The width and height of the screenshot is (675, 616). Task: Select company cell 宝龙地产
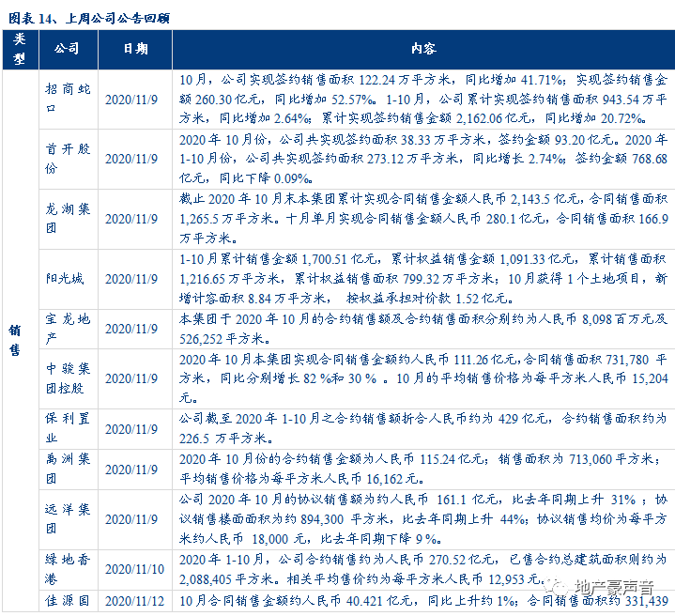pos(68,329)
